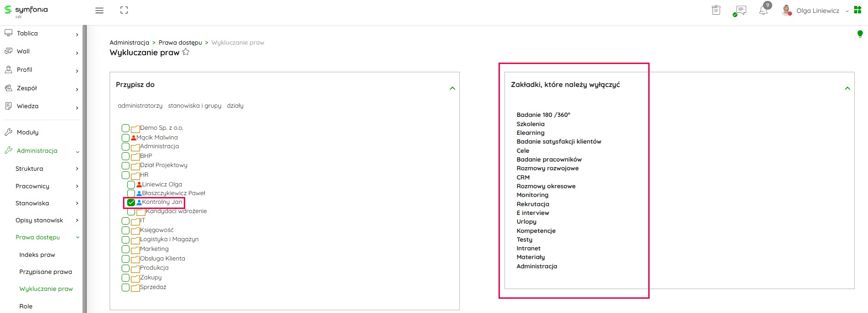Click the hamburger menu icon

click(x=99, y=11)
